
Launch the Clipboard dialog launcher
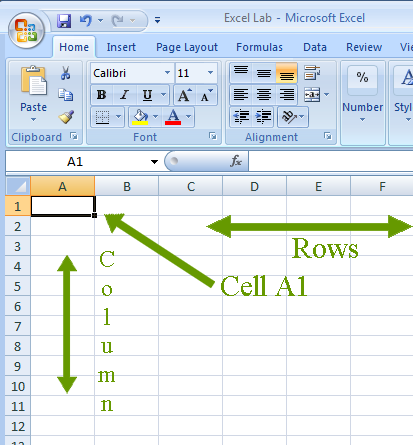coord(74,136)
